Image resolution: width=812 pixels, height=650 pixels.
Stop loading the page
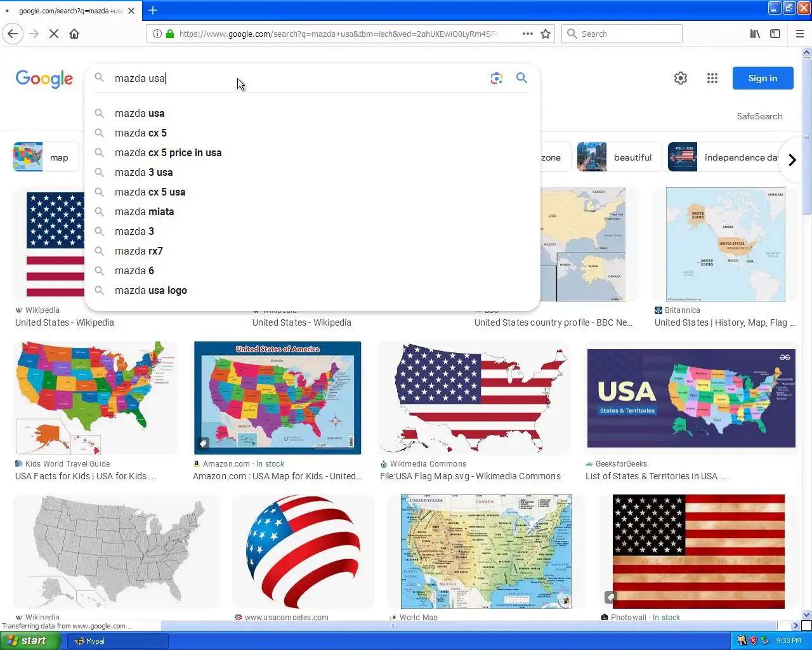click(x=54, y=34)
